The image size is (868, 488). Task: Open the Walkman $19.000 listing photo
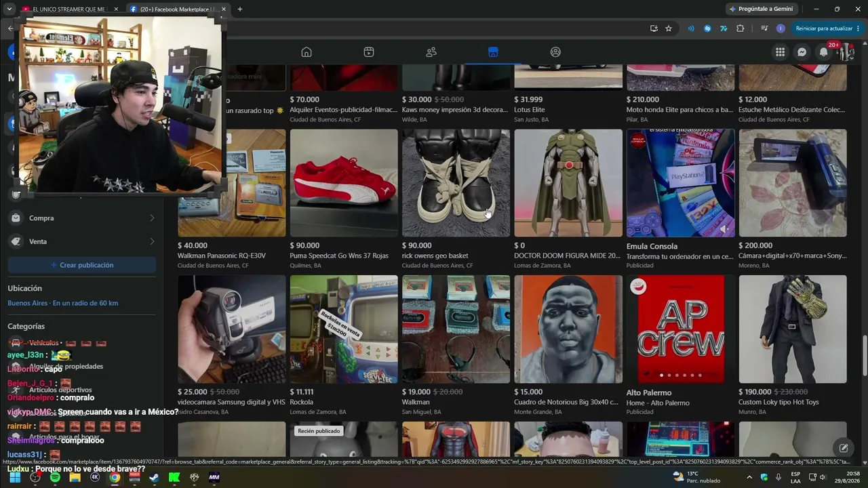pos(456,329)
